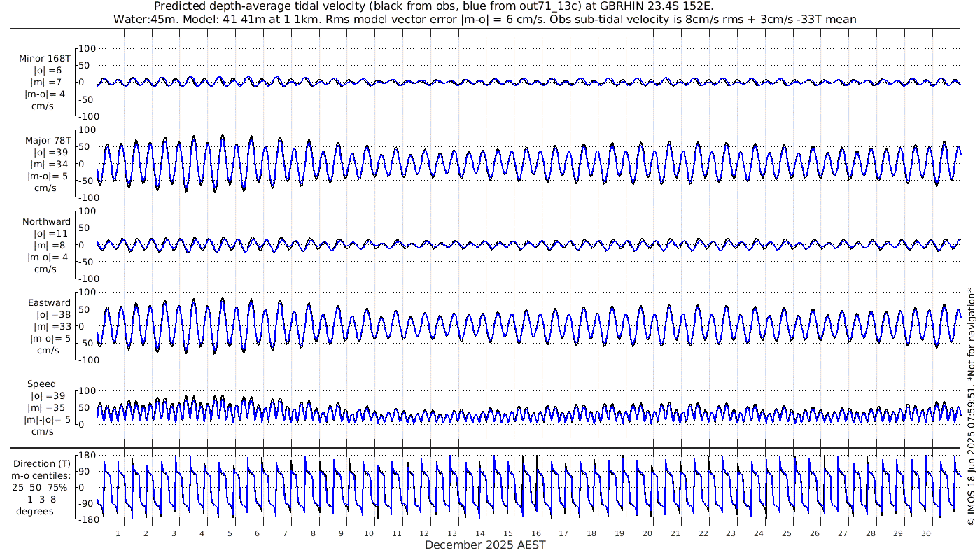Click day 1 on the date axis
This screenshot has height=560, width=980.
point(118,533)
